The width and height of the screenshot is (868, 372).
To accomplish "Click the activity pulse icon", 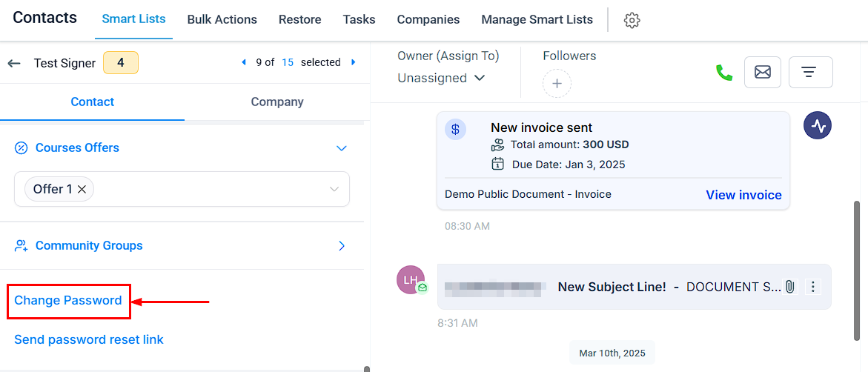I will click(818, 126).
